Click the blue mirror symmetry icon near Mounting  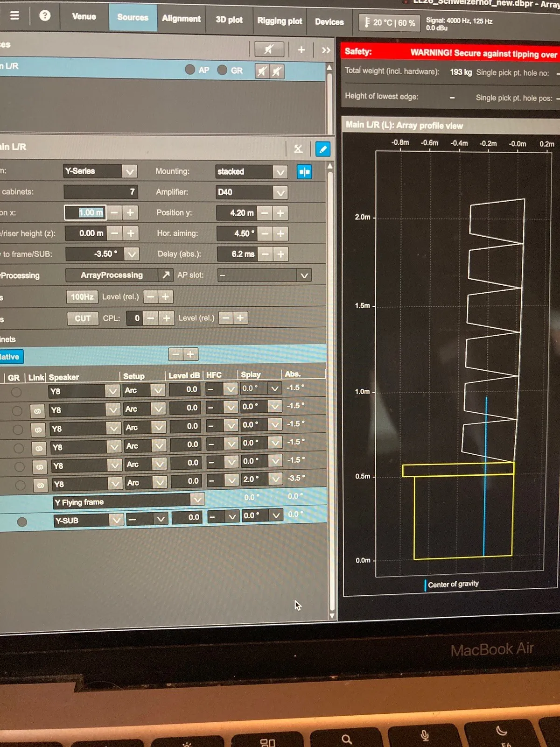pos(305,172)
